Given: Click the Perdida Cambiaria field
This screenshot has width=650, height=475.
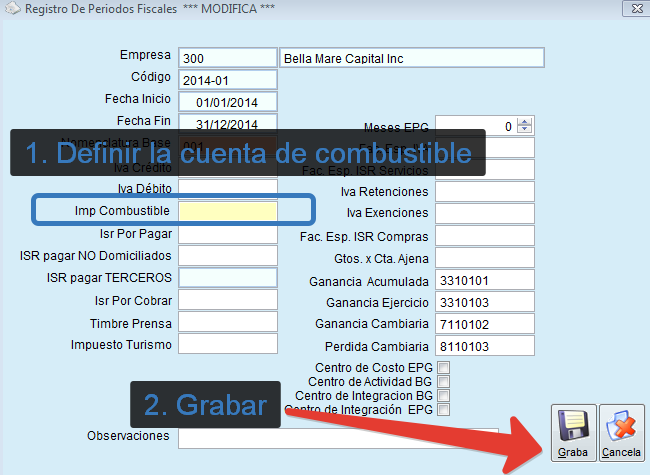Looking at the screenshot, I should click(x=485, y=346).
